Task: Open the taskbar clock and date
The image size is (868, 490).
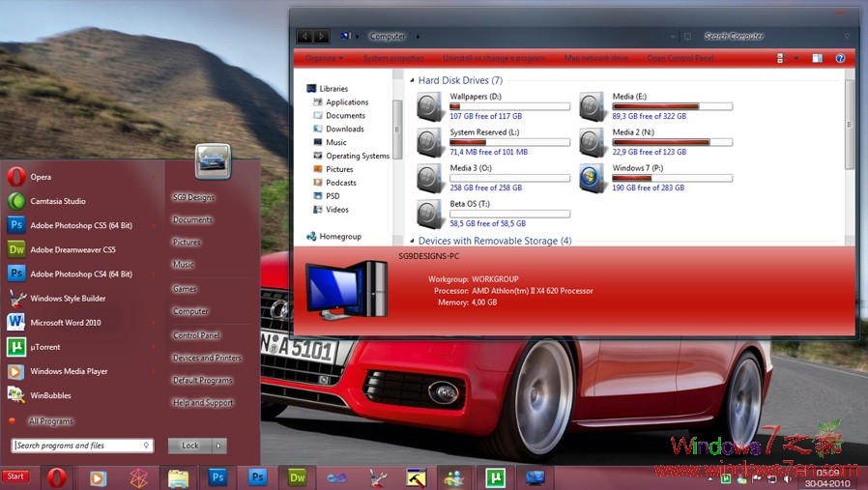Action: pyautogui.click(x=827, y=478)
